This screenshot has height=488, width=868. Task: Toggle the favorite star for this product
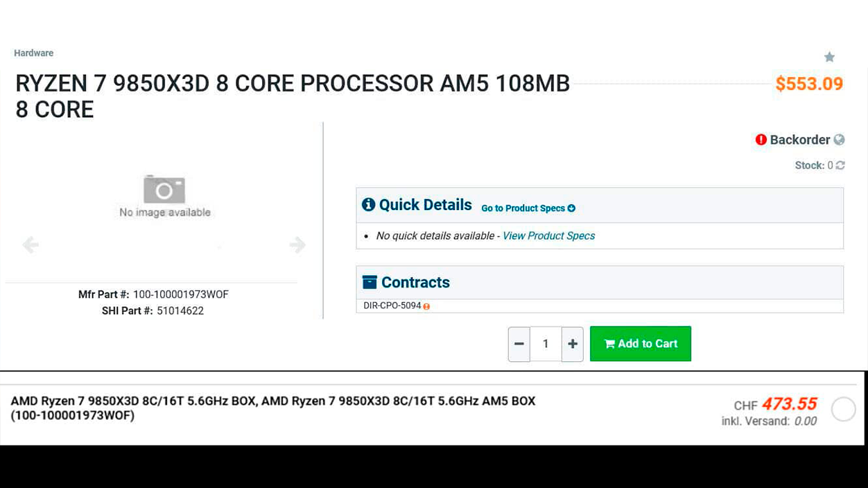click(x=830, y=57)
